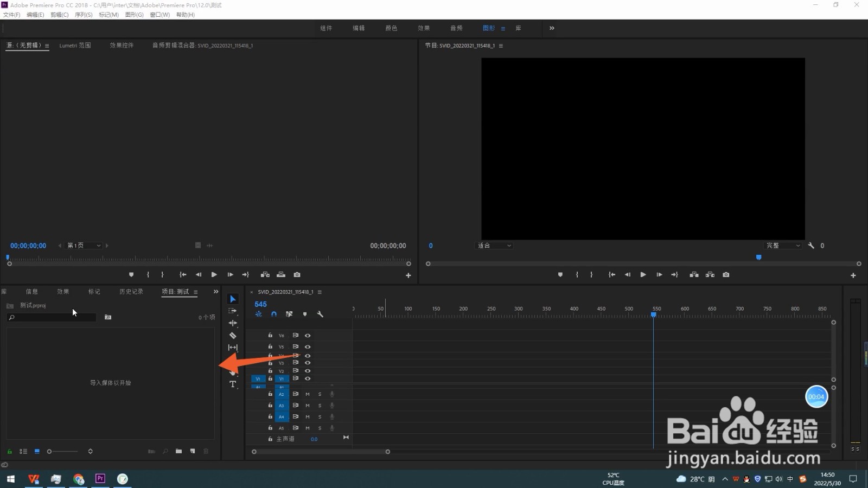The height and width of the screenshot is (488, 868).
Task: Create new bin in project panel
Action: click(178, 451)
